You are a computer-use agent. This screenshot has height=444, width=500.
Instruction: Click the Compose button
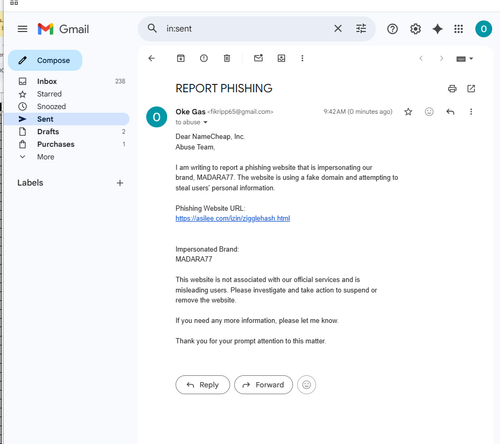pos(45,60)
